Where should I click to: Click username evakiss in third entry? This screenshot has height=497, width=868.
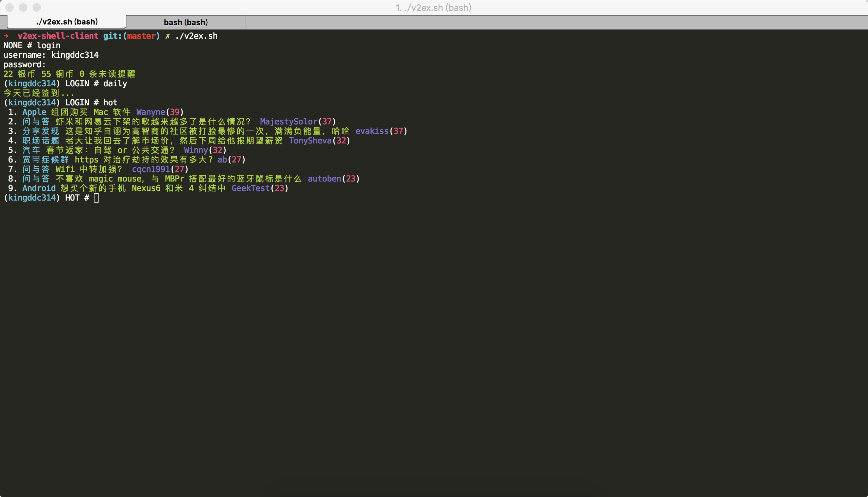[371, 131]
